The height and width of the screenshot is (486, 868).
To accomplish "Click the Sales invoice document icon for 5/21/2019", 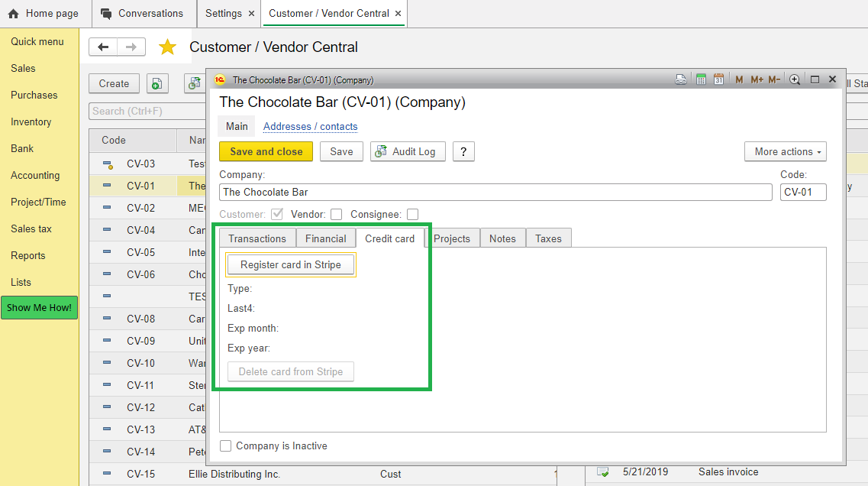I will click(603, 472).
